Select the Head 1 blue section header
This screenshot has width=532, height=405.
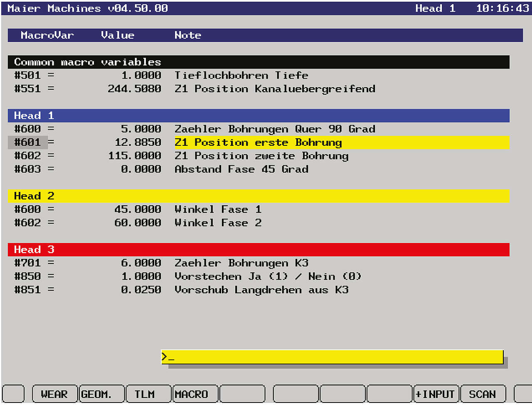point(258,115)
